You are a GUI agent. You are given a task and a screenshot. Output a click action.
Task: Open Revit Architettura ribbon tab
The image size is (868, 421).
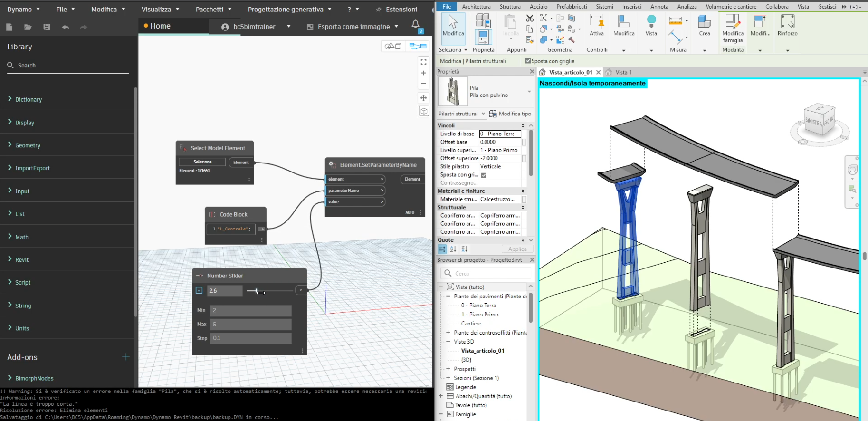click(476, 7)
